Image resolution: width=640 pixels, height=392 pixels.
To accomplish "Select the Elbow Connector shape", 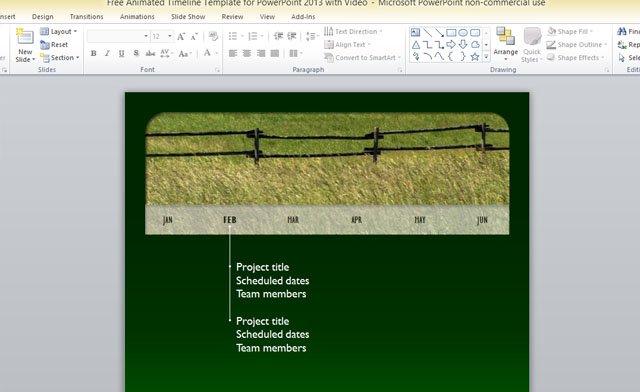I will pyautogui.click(x=427, y=45).
